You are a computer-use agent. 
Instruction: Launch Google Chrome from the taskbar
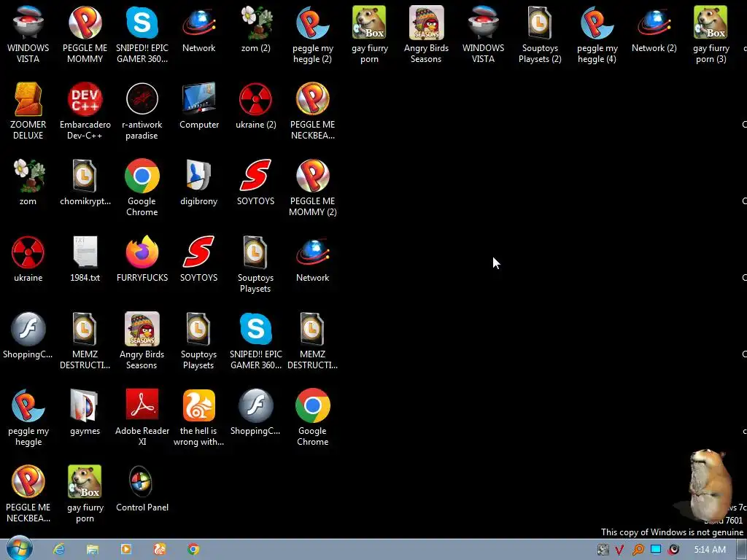(x=193, y=549)
